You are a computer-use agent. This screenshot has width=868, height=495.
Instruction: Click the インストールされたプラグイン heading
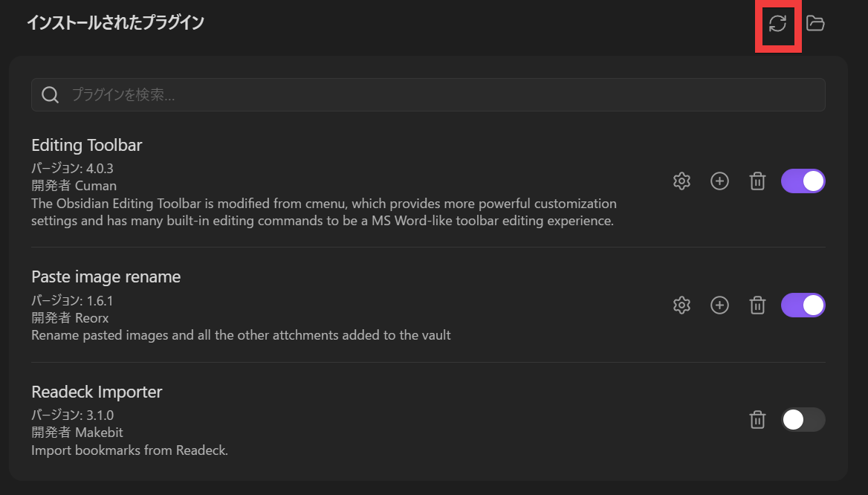(x=115, y=23)
